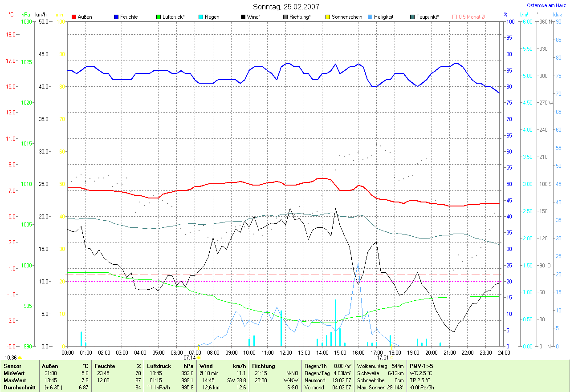Image resolution: width=570 pixels, height=392 pixels.
Task: Click the 12:00 label on time axis
Action: [x=285, y=352]
